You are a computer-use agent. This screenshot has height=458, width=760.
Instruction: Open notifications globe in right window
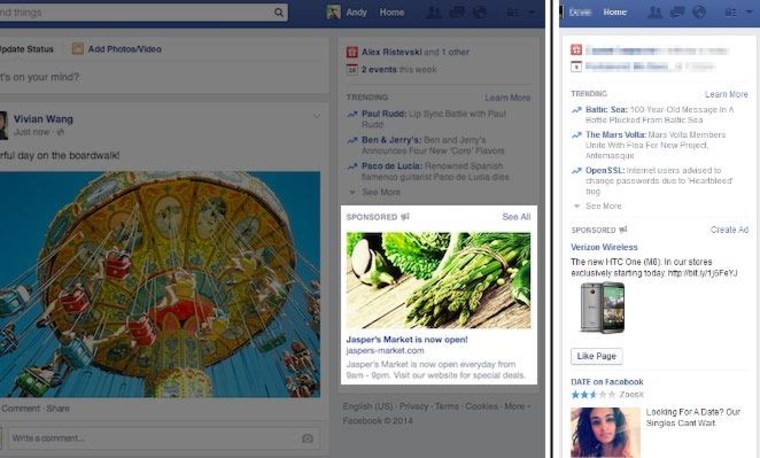699,12
